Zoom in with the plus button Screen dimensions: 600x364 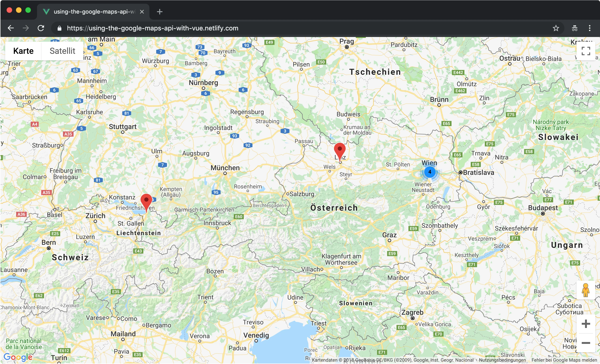click(x=586, y=324)
